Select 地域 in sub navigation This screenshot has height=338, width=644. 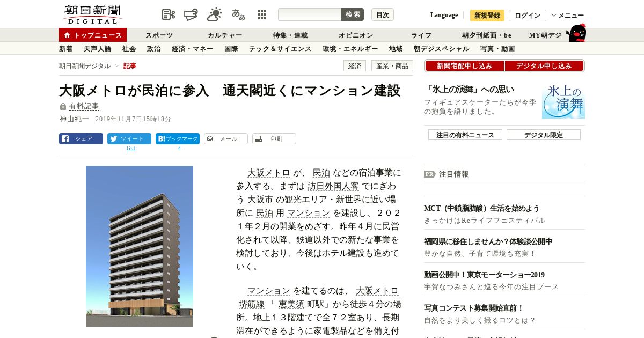pyautogui.click(x=396, y=49)
